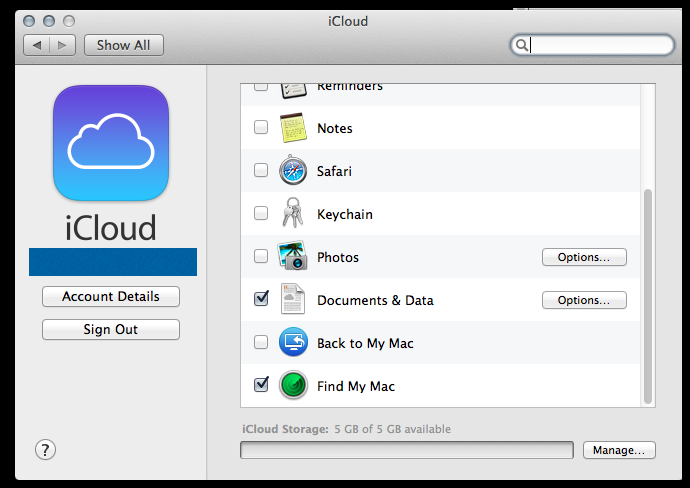Screen dimensions: 690x488
Task: Click the Documents & Data file icon
Action: coord(293,299)
